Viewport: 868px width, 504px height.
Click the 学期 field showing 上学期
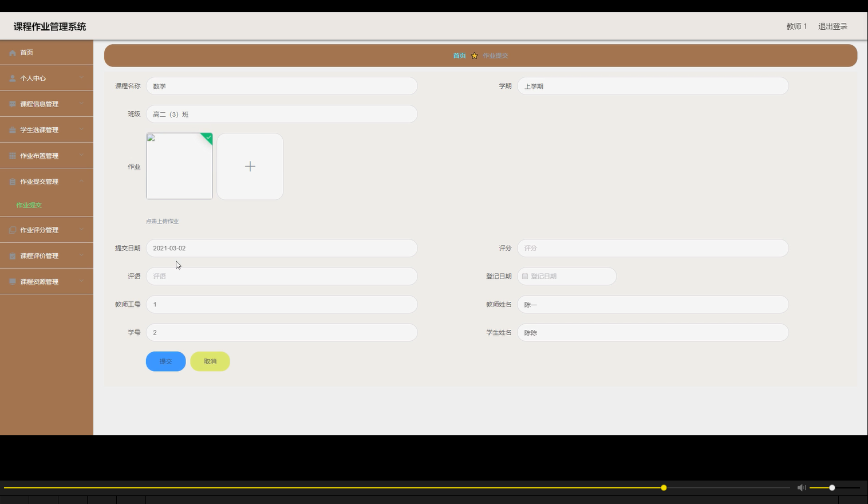coord(653,86)
